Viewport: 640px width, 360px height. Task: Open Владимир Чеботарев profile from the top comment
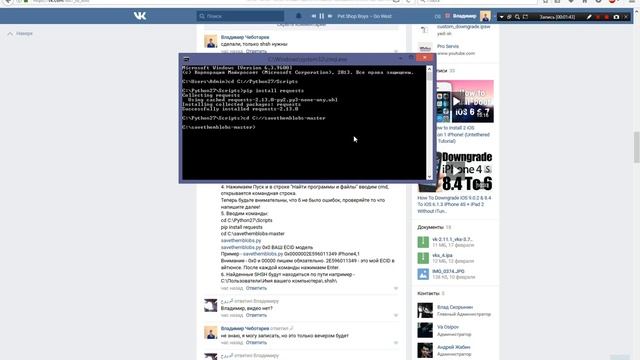245,37
